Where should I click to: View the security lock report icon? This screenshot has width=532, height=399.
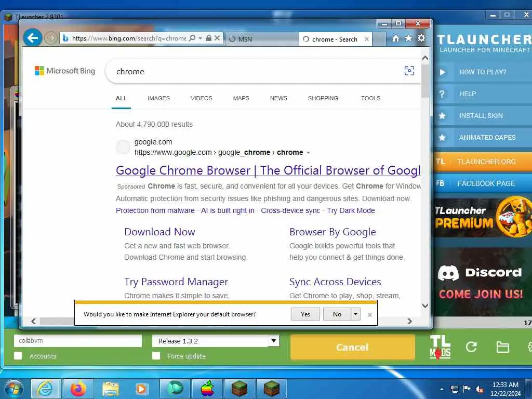point(209,38)
